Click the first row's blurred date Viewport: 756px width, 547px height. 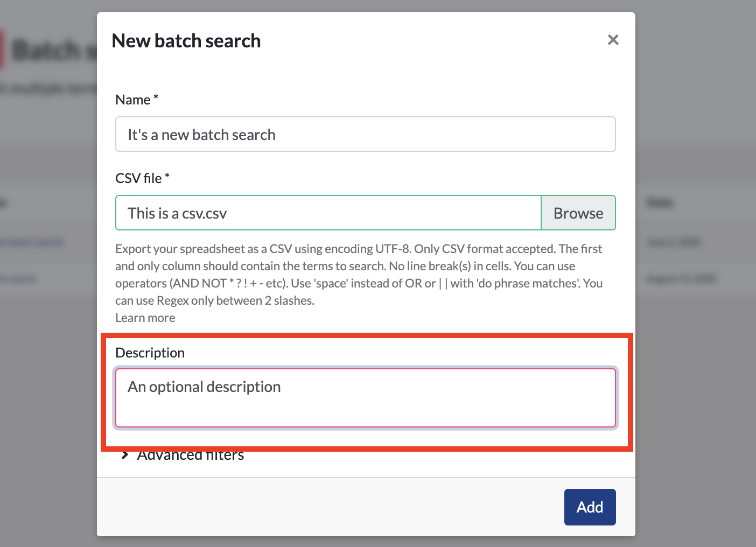tap(674, 242)
